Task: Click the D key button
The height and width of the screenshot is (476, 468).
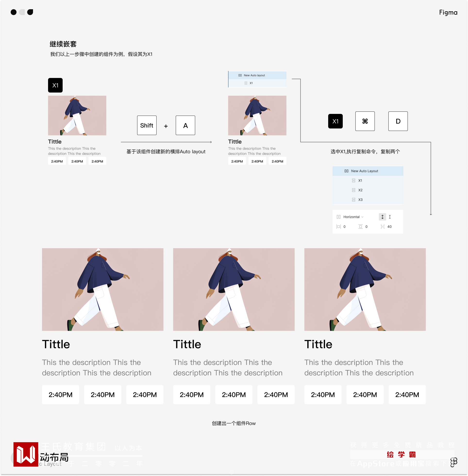Action: (398, 121)
